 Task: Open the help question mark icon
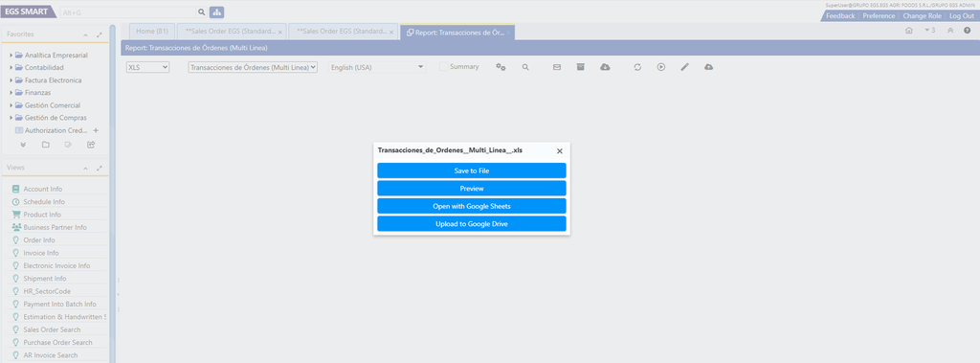[x=967, y=30]
